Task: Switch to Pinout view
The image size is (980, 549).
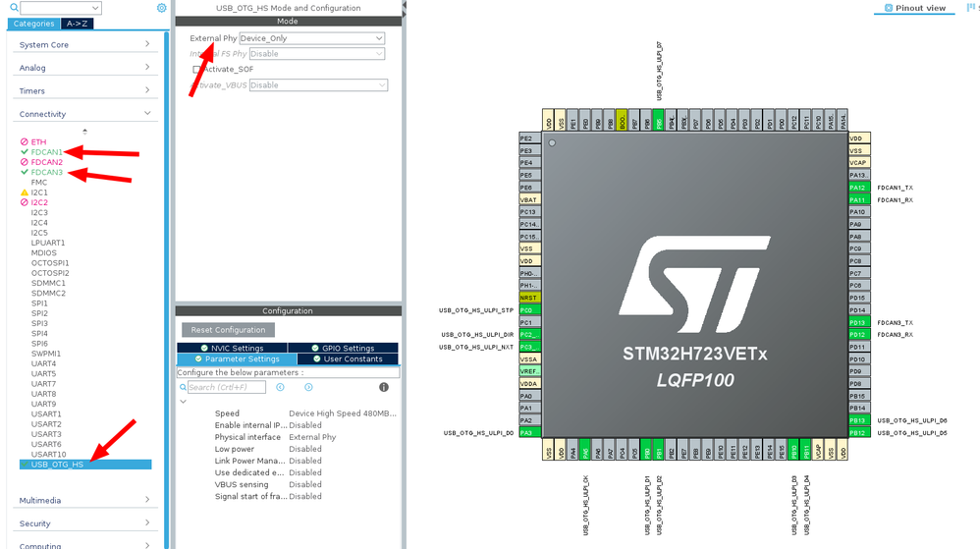Action: pos(914,8)
